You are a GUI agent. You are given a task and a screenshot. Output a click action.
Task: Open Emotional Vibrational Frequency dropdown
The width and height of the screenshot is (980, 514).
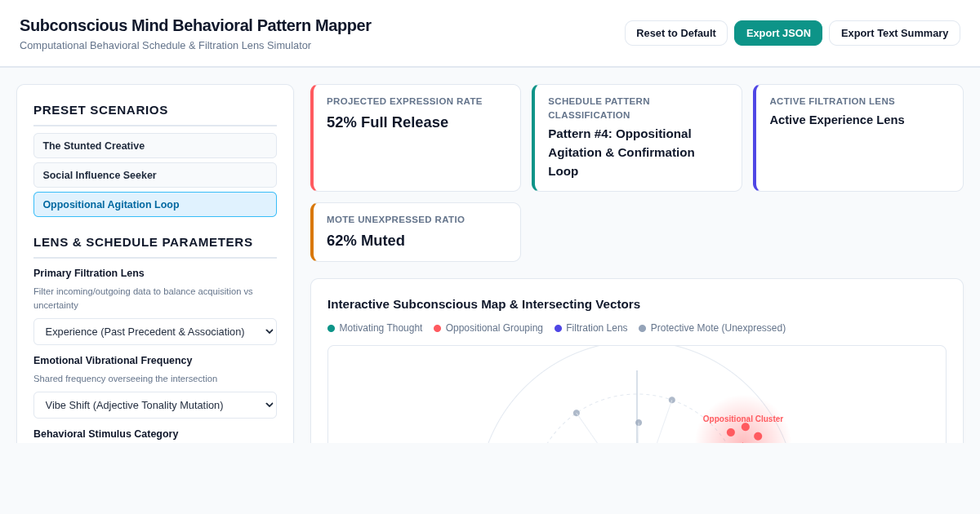pos(155,405)
